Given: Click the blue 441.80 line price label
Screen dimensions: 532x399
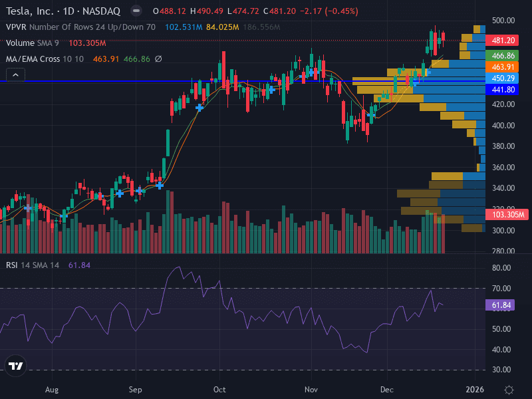Looking at the screenshot, I should point(503,90).
